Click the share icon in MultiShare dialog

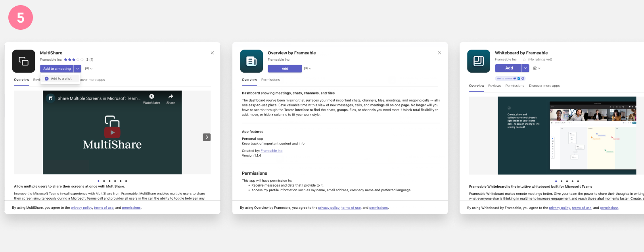87,69
